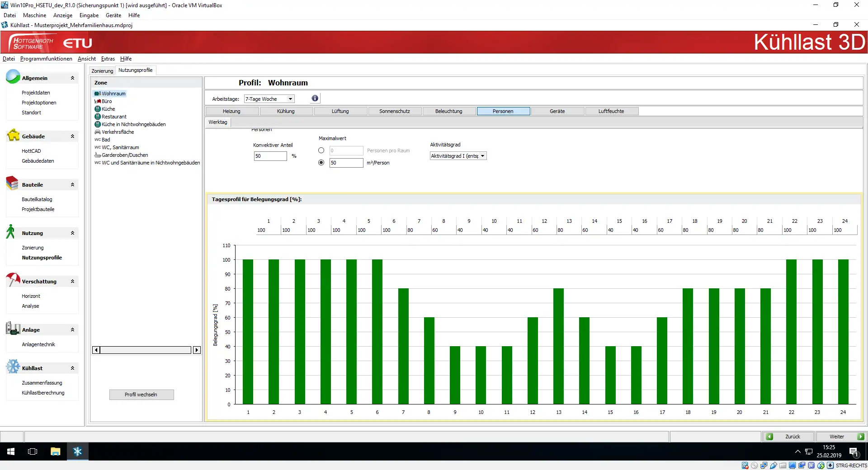Click the Konvektiver Anteil input field
The image size is (868, 470).
pyautogui.click(x=270, y=156)
